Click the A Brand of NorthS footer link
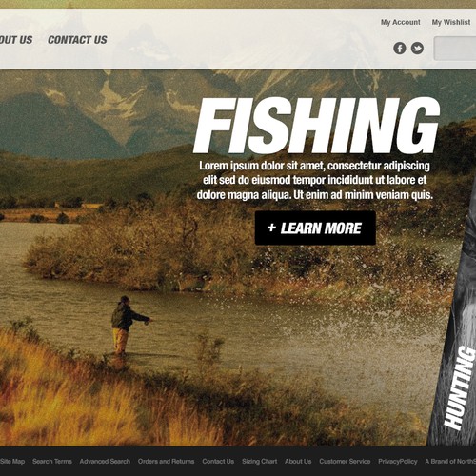This screenshot has width=476, height=476. (450, 461)
